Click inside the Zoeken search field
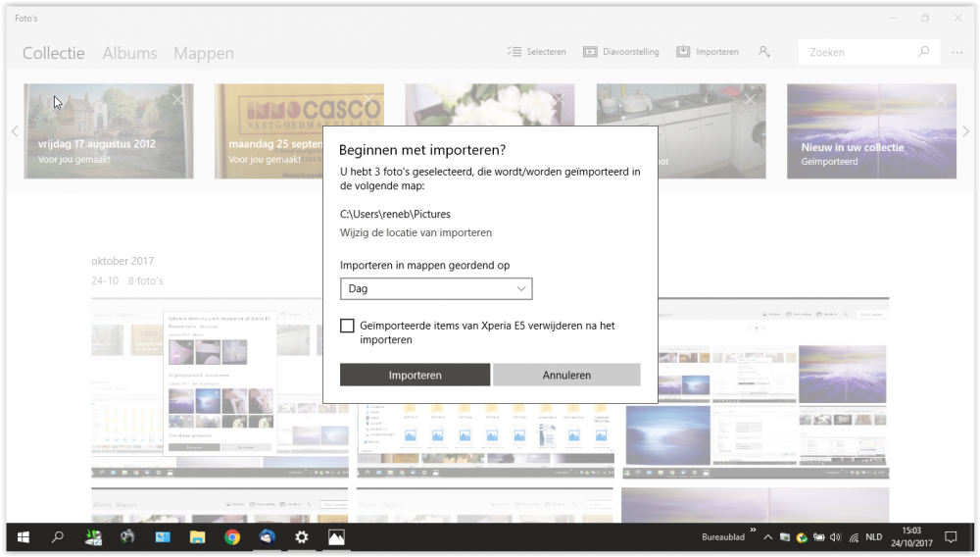Image resolution: width=980 pixels, height=557 pixels. (857, 52)
